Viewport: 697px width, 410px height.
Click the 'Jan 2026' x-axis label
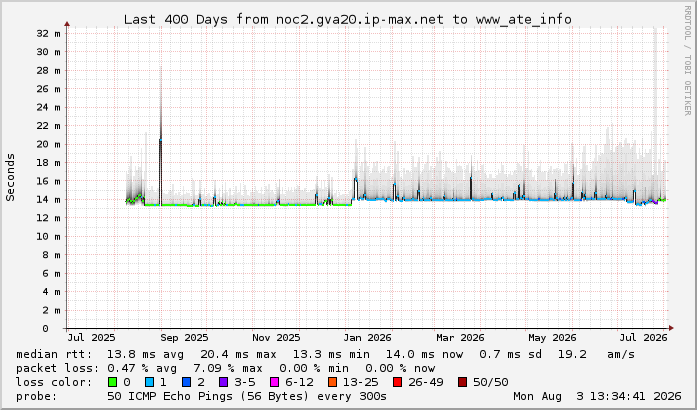(367, 338)
